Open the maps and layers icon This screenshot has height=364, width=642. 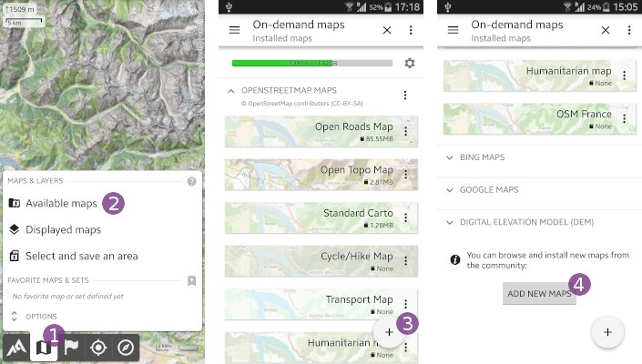click(x=44, y=348)
